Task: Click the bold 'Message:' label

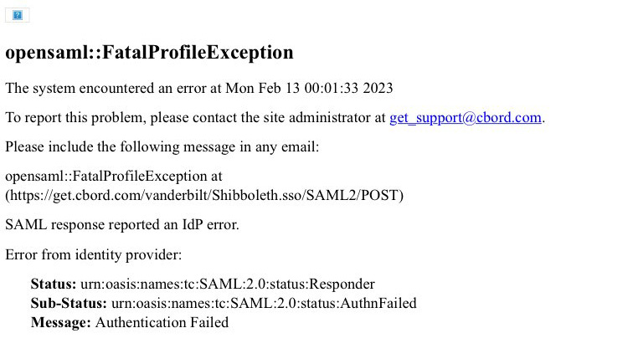Action: click(x=60, y=322)
